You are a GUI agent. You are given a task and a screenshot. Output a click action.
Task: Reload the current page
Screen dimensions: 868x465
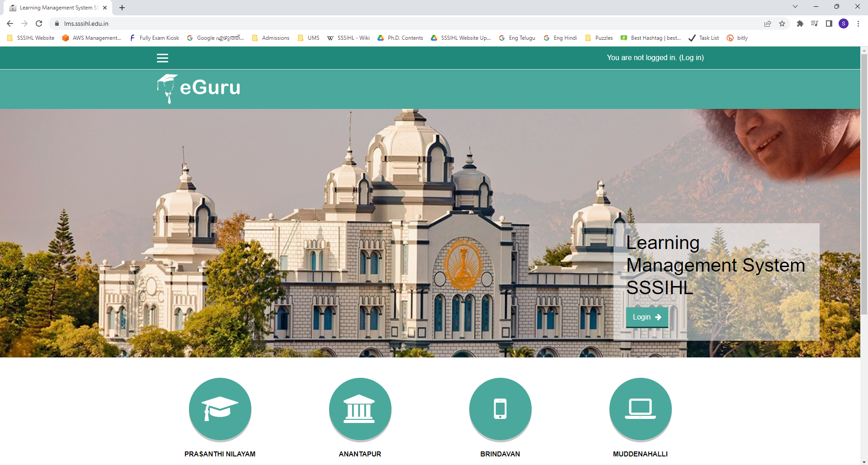(39, 23)
